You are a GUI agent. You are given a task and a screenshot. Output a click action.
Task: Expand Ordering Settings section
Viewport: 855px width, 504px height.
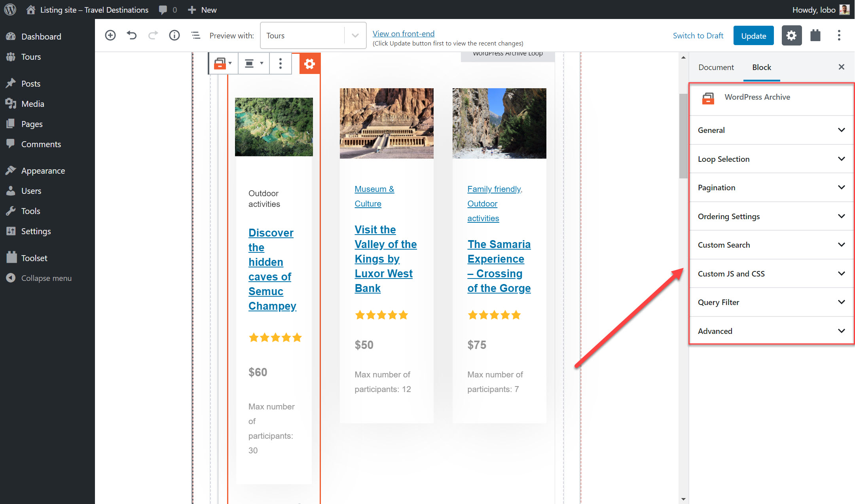[771, 216]
